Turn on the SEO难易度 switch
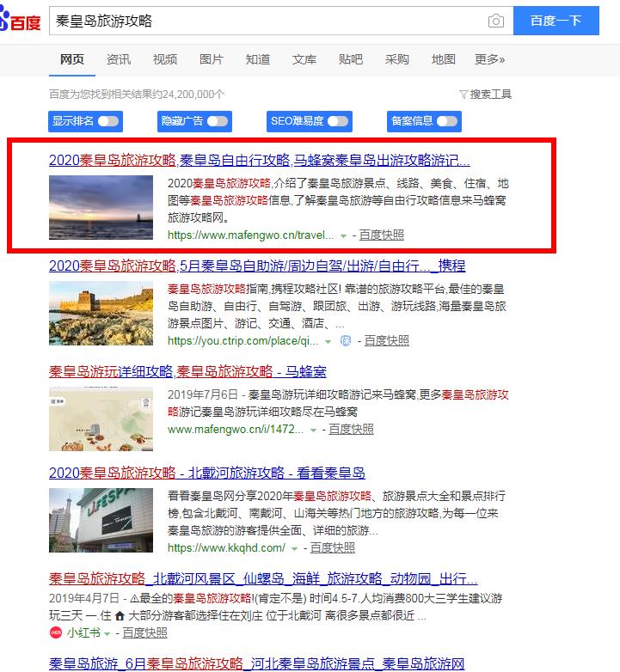Image resolution: width=620 pixels, height=672 pixels. click(338, 121)
